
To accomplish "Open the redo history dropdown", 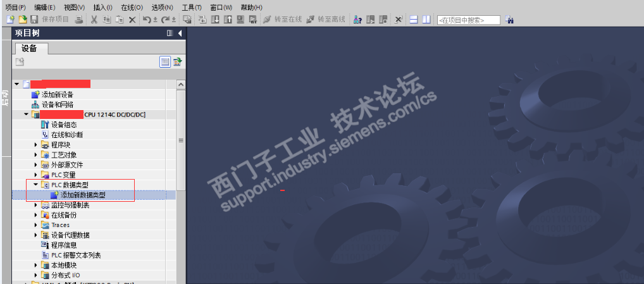I will (174, 20).
